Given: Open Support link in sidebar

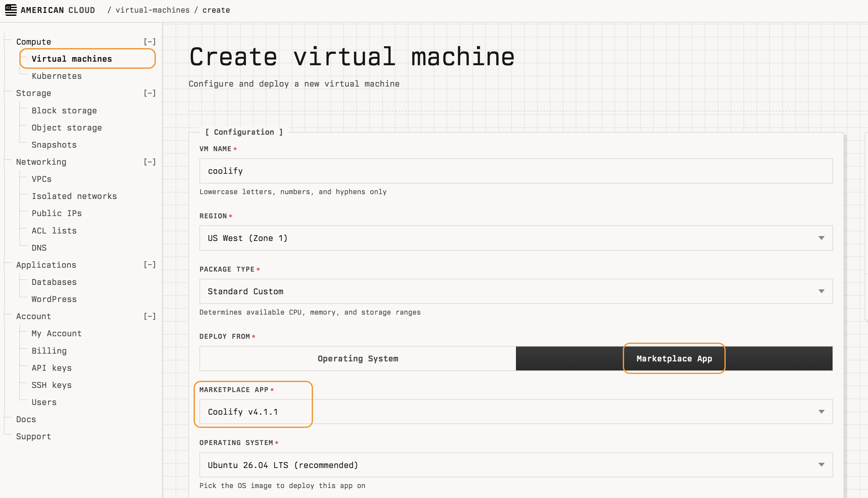Looking at the screenshot, I should (x=34, y=436).
